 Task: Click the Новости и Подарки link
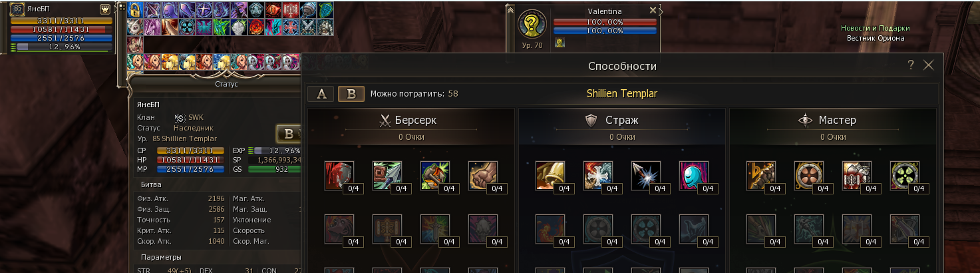pyautogui.click(x=875, y=28)
